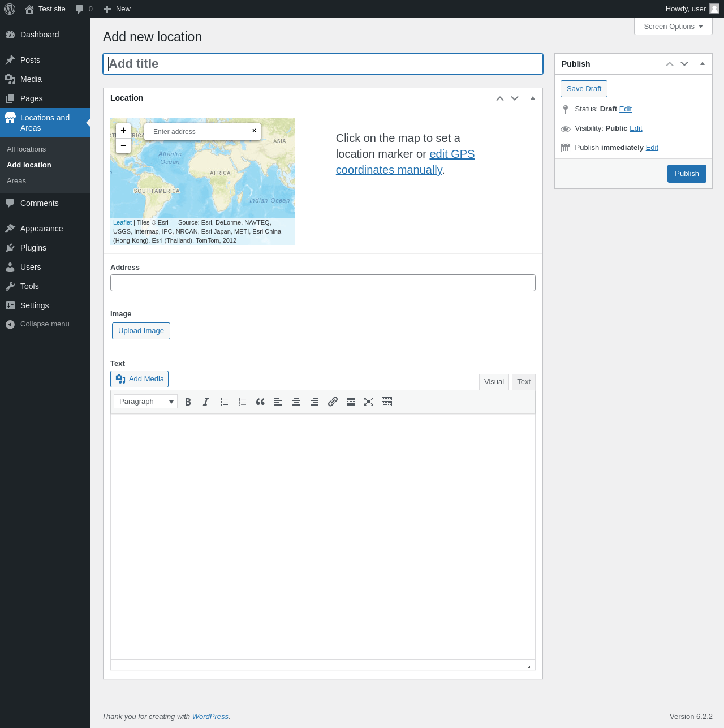
Task: Move Publish panel up
Action: 670,64
